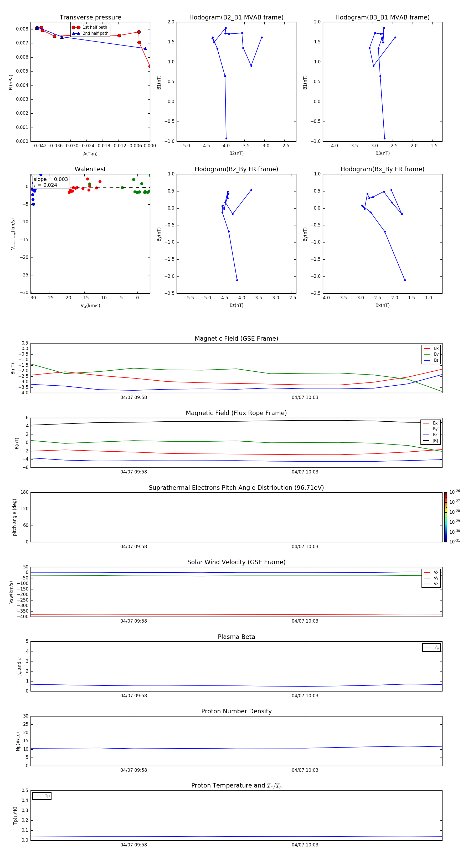The image size is (473, 868).
Task: Click the "B3(nT)" x-axis label
Action: click(382, 153)
